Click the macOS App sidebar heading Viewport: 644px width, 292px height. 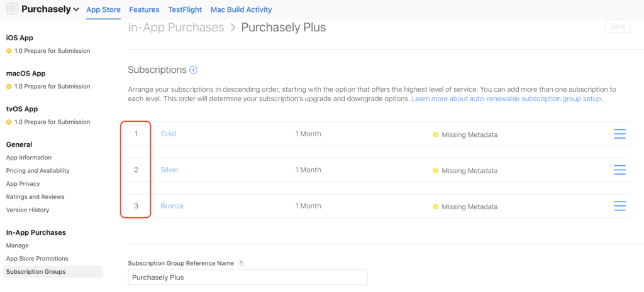tap(26, 73)
